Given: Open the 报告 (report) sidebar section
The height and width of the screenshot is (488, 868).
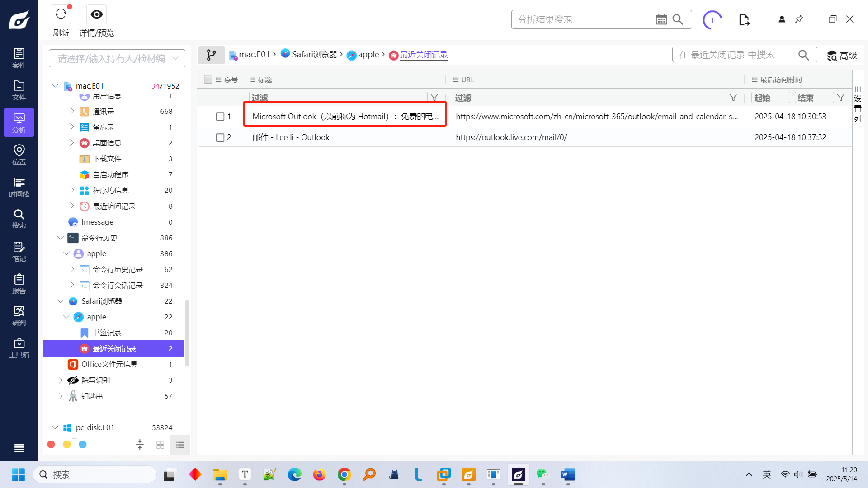Looking at the screenshot, I should 19,284.
